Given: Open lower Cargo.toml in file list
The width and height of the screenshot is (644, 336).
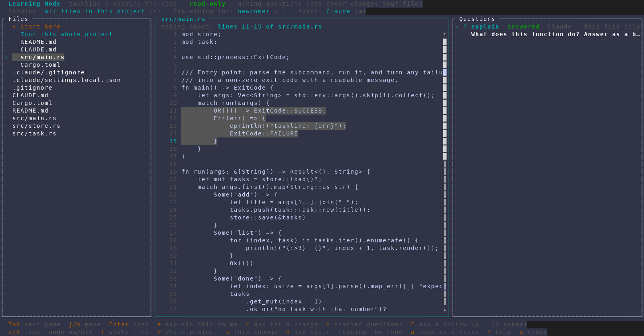Looking at the screenshot, I should coord(32,103).
